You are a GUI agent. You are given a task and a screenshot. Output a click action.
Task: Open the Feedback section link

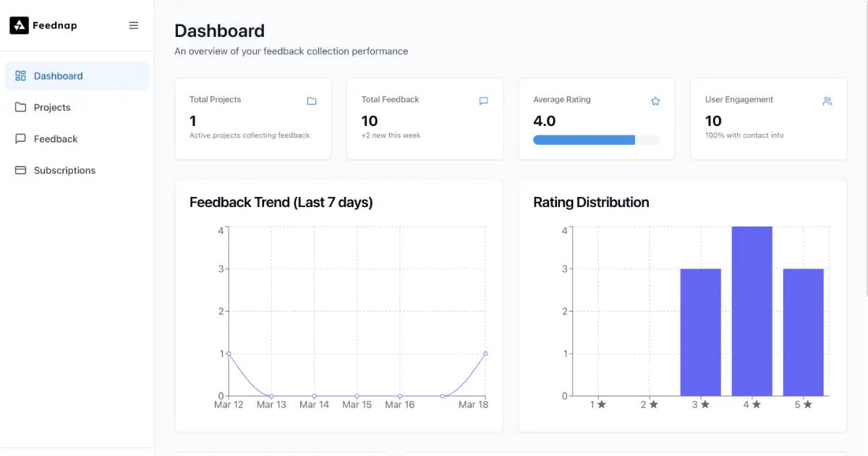pos(56,139)
